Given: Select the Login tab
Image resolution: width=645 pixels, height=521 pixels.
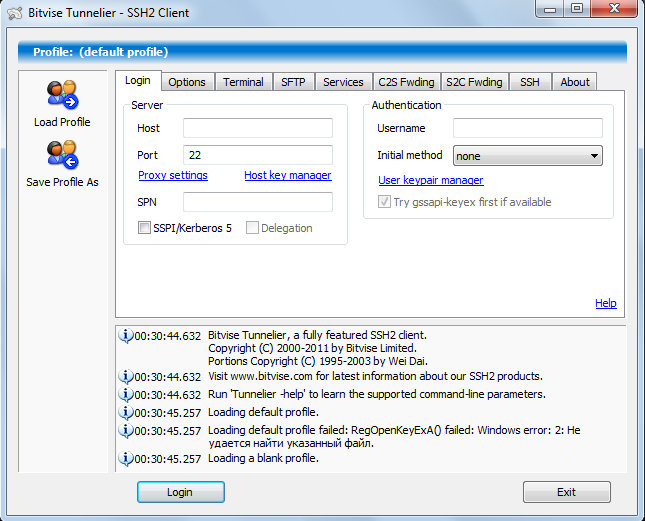Looking at the screenshot, I should 138,80.
